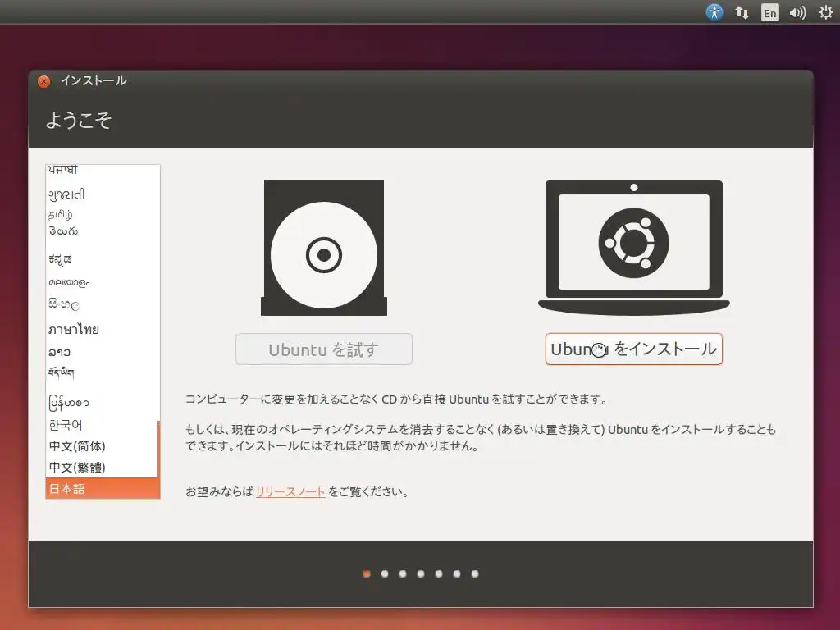Open the accessibility menu in the top panel
This screenshot has width=840, height=630.
pos(714,11)
